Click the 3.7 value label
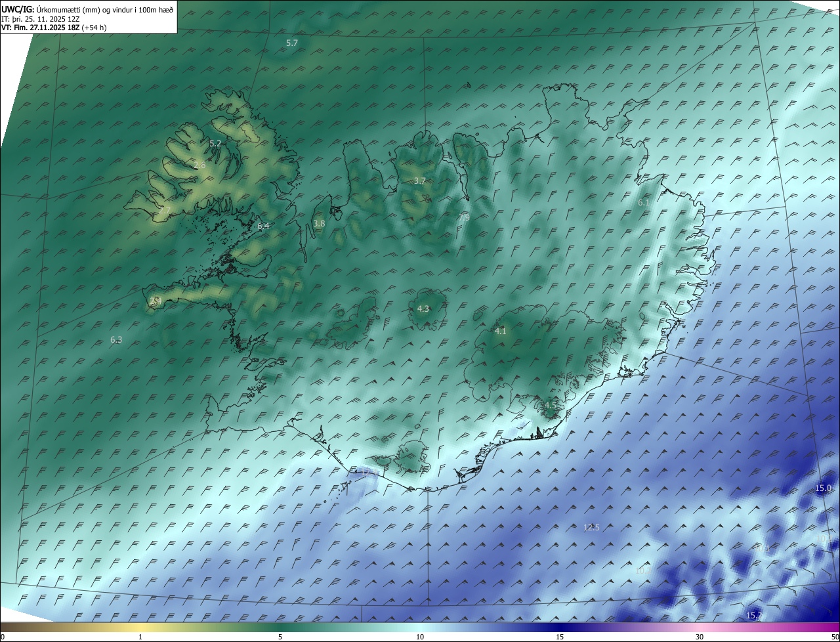The height and width of the screenshot is (642, 840). pyautogui.click(x=420, y=181)
